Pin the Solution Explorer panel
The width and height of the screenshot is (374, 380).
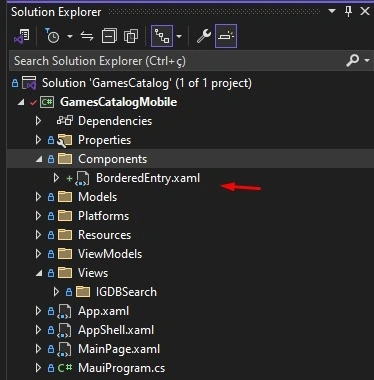click(x=348, y=12)
